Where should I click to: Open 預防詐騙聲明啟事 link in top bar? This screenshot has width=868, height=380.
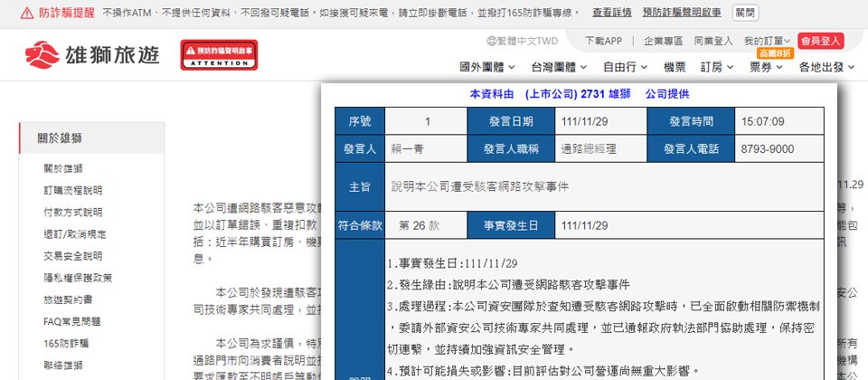coord(682,13)
